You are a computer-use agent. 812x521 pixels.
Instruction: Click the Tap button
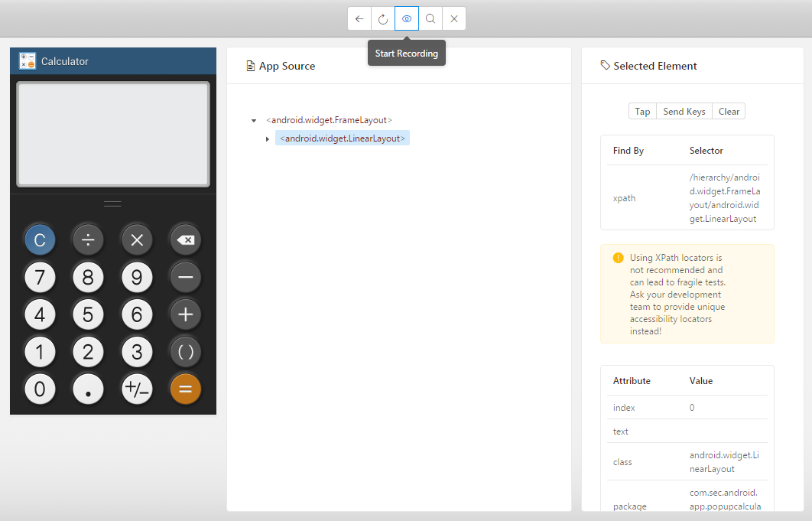pyautogui.click(x=642, y=112)
